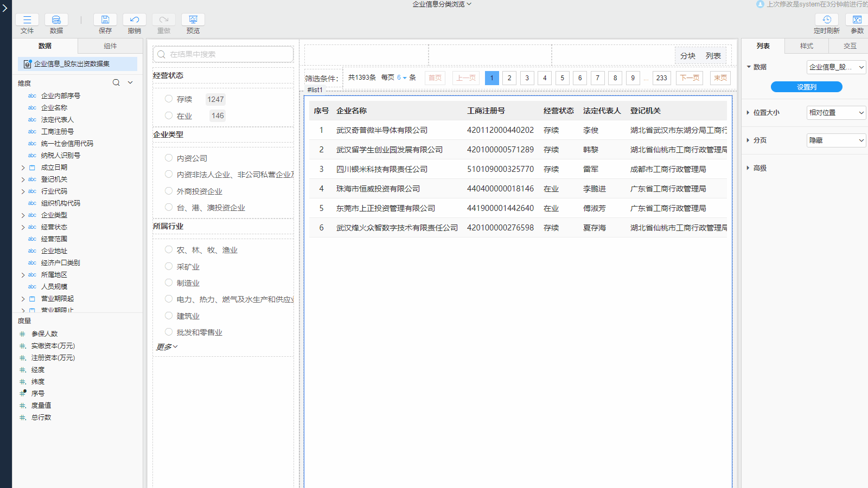Expand 更多 to show more industries
Image resolution: width=868 pixels, height=488 pixels.
(x=167, y=347)
